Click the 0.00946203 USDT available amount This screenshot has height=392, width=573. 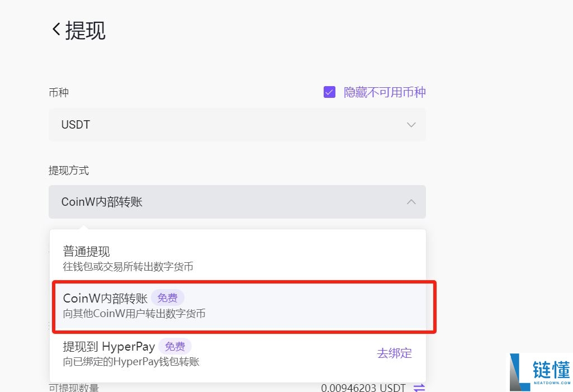click(363, 388)
